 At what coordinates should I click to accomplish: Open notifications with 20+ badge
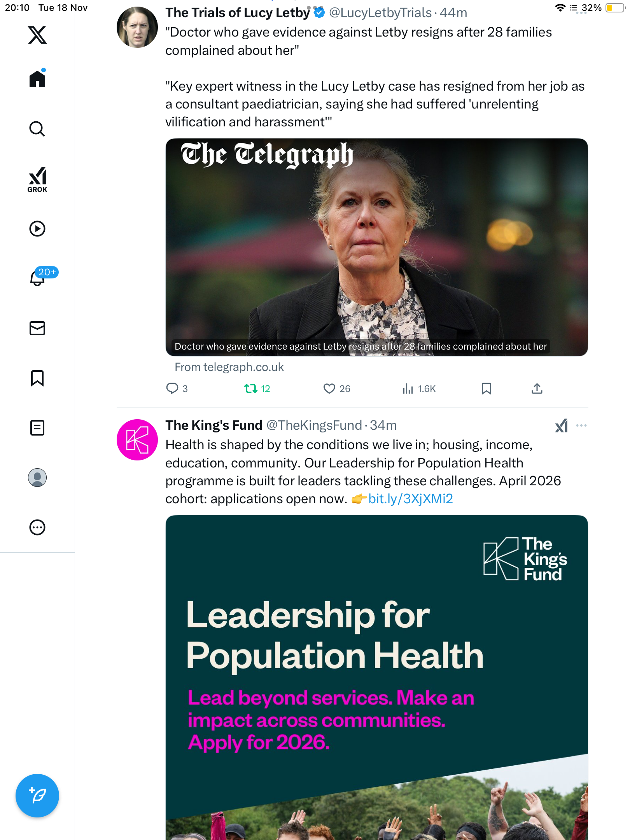38,278
